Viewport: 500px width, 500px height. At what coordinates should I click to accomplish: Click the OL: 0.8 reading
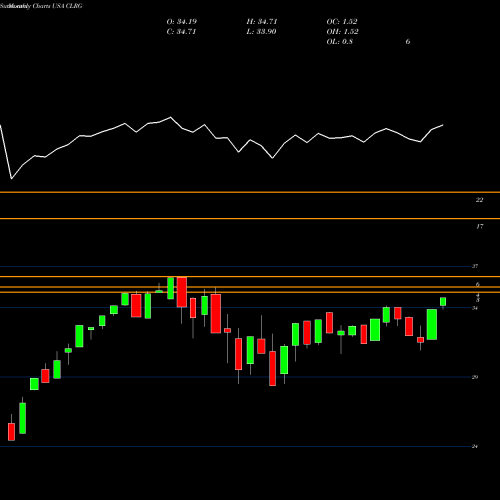(340, 42)
